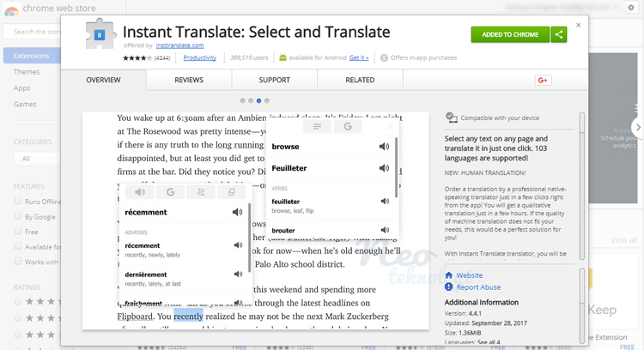Select the top star rating radio button
This screenshot has width=644, height=350.
pyautogui.click(x=18, y=302)
